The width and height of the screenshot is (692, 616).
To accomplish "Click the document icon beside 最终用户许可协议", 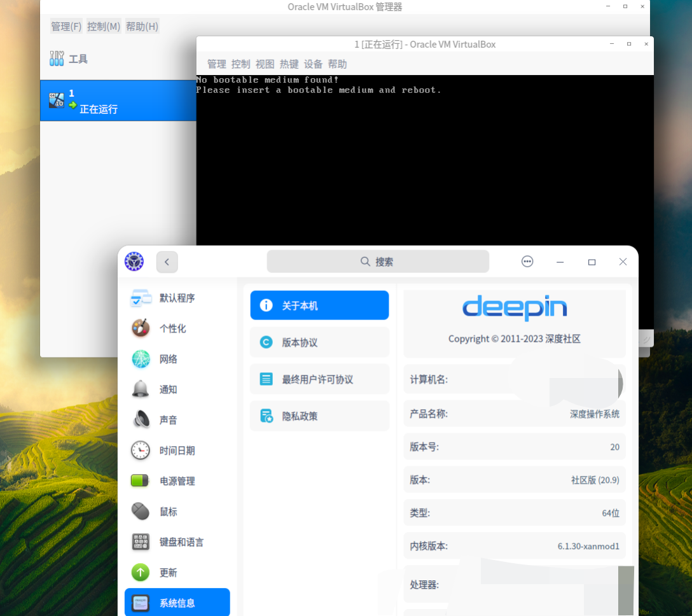I will click(266, 379).
